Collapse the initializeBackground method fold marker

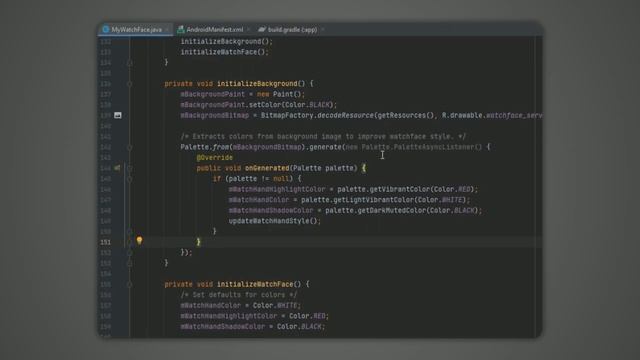pyautogui.click(x=129, y=84)
